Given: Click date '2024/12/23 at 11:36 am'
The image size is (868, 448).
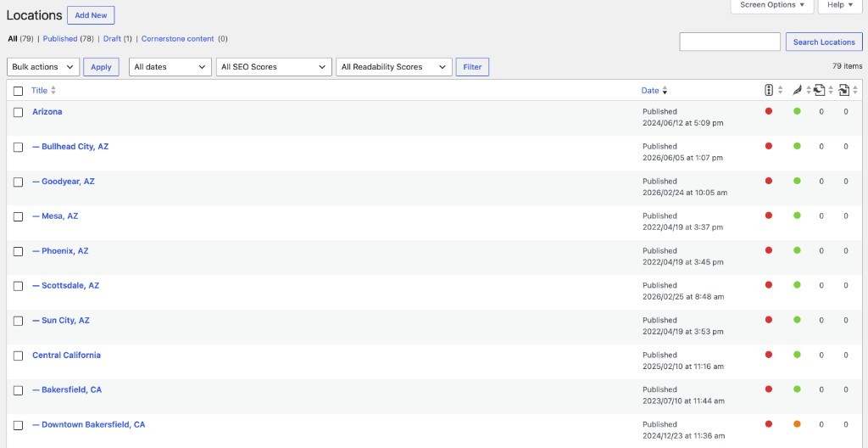Looking at the screenshot, I should [x=684, y=436].
